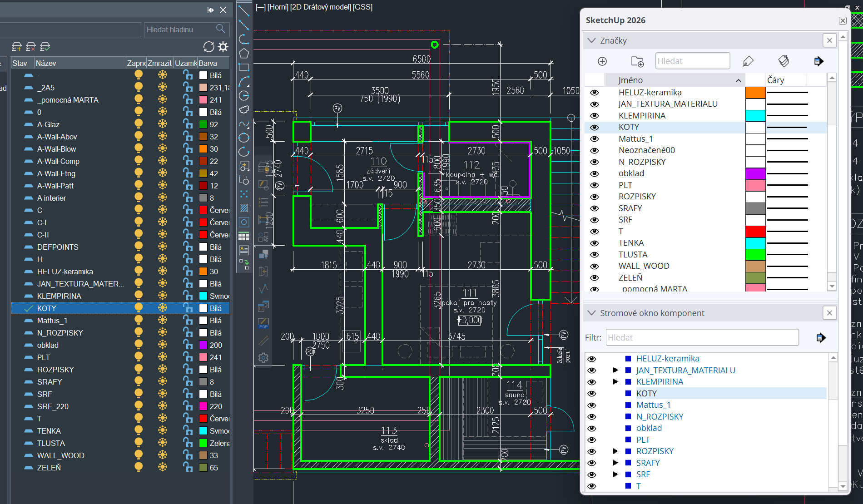
Task: Refresh the layer list
Action: [208, 47]
